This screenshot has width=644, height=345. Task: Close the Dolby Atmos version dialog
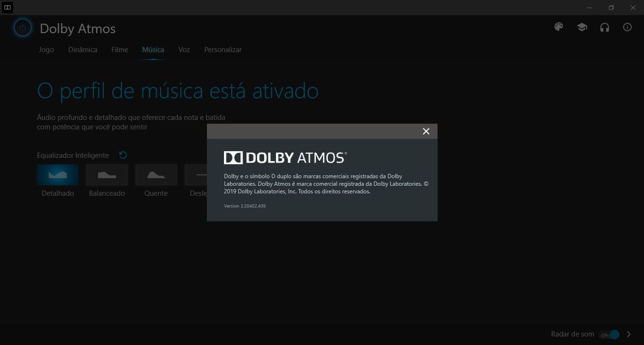coord(426,131)
